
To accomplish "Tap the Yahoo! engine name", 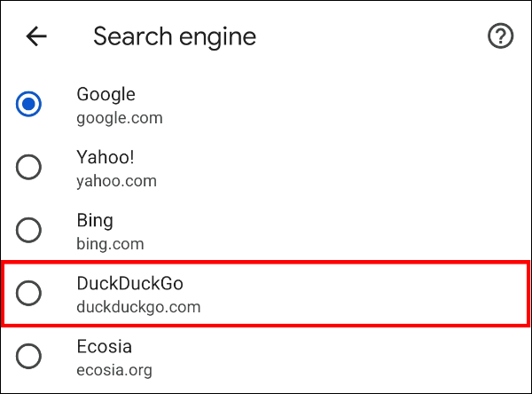I will point(106,157).
